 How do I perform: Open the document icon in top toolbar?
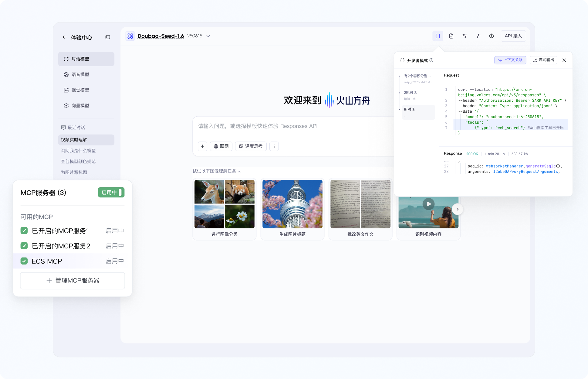click(x=451, y=36)
